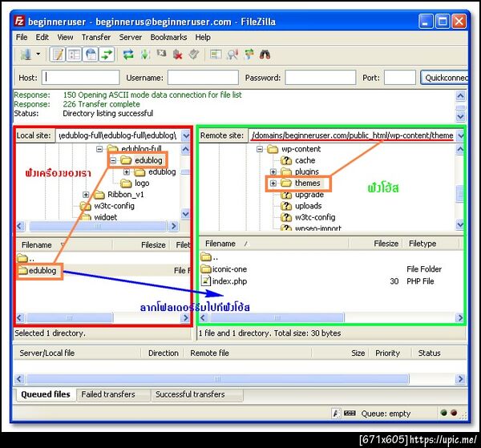Open the Transfer menu
Screen dimensions: 481x448
96,37
